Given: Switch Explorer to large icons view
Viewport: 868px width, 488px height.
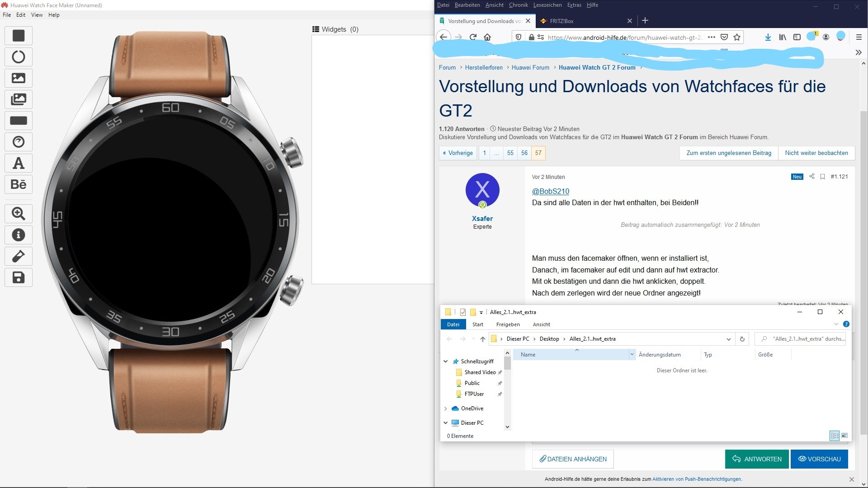Looking at the screenshot, I should 844,436.
